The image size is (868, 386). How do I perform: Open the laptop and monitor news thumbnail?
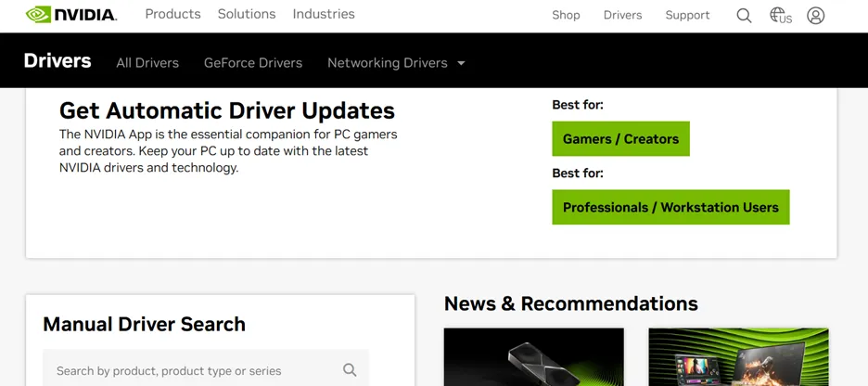click(x=738, y=357)
